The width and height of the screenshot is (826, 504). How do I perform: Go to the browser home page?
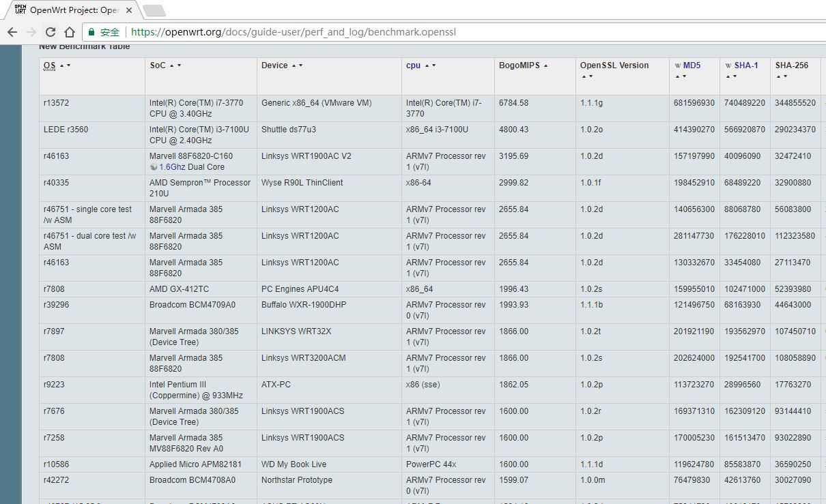click(x=70, y=32)
